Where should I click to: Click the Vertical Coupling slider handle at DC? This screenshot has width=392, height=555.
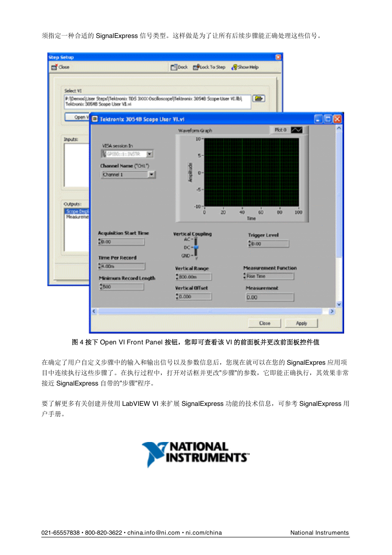click(x=196, y=248)
